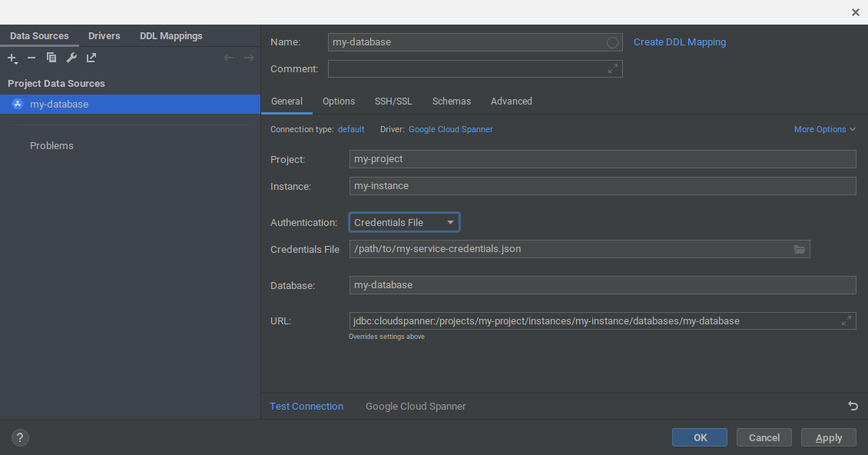Remove the selected data source
868x455 pixels.
pyautogui.click(x=31, y=58)
